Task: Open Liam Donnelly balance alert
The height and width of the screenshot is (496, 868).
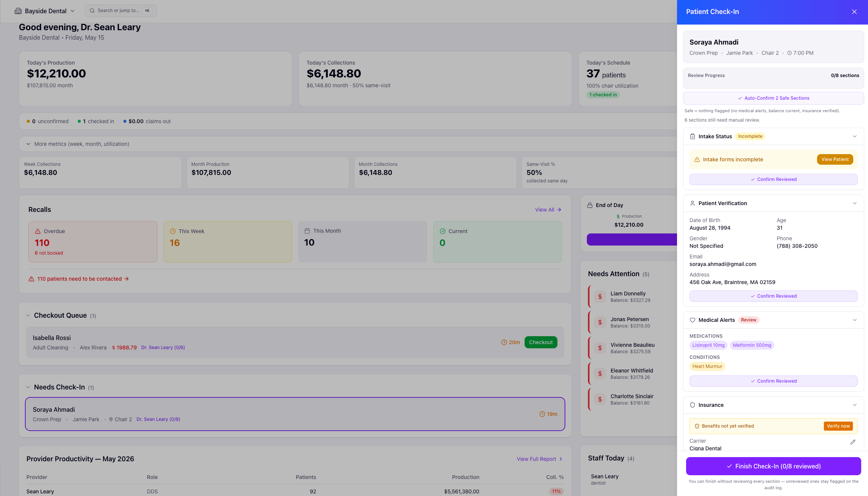Action: click(633, 297)
